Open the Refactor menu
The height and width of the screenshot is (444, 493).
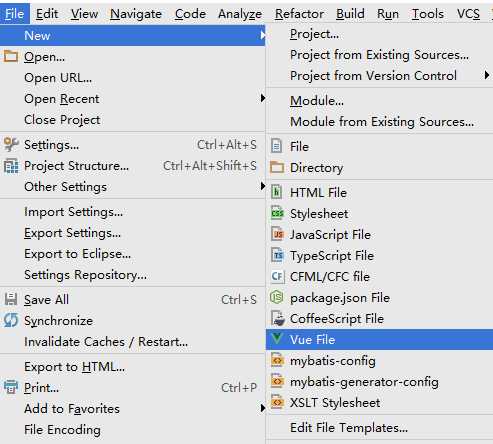point(299,14)
